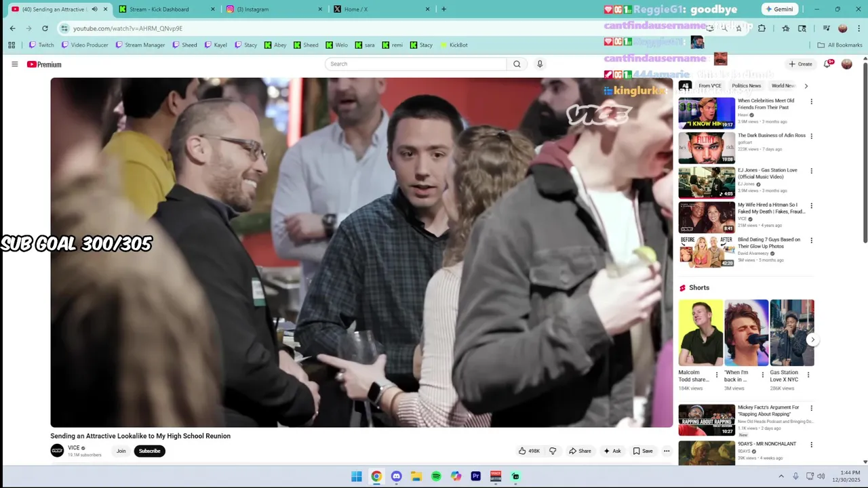Image resolution: width=868 pixels, height=488 pixels.
Task: Open VICE channel avatar
Action: point(57,451)
